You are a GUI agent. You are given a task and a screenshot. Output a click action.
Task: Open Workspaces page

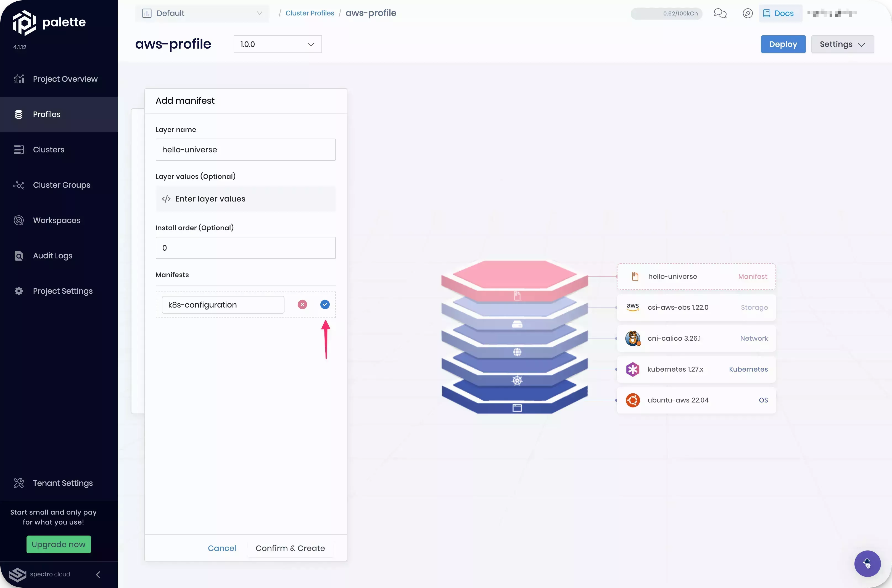point(59,221)
